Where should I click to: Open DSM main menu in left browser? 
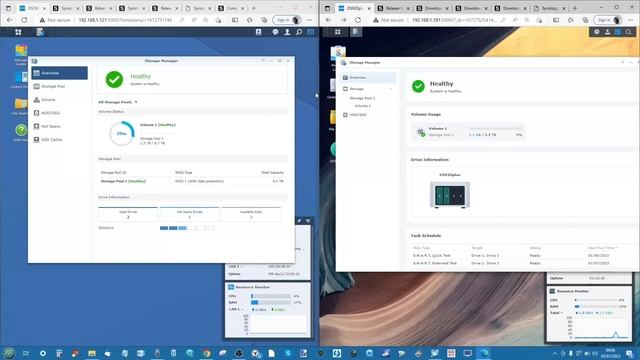pyautogui.click(x=18, y=32)
